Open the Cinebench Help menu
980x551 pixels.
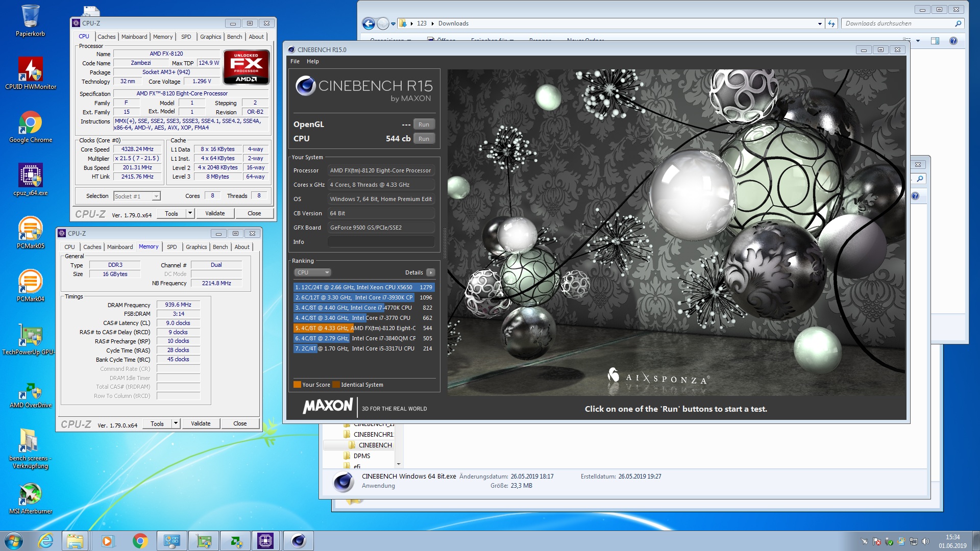pyautogui.click(x=313, y=61)
